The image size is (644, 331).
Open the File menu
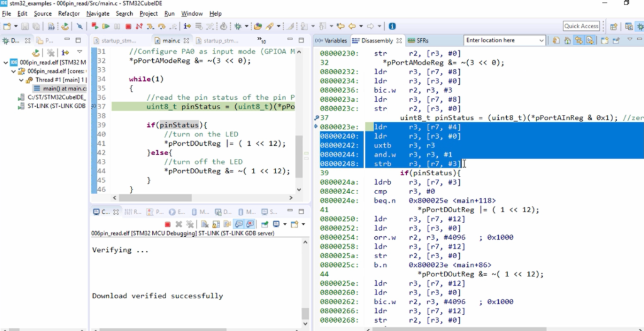coord(6,14)
